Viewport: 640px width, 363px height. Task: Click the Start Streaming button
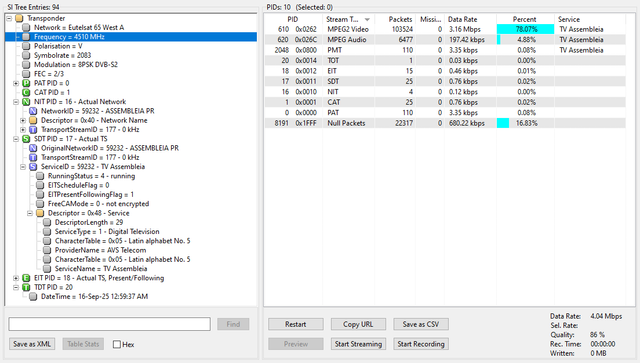(x=358, y=344)
